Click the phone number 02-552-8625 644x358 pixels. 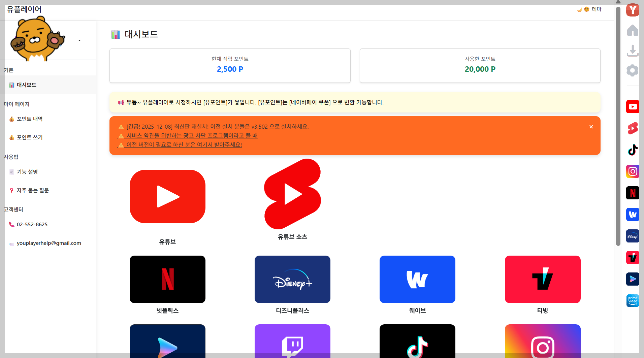coord(32,224)
